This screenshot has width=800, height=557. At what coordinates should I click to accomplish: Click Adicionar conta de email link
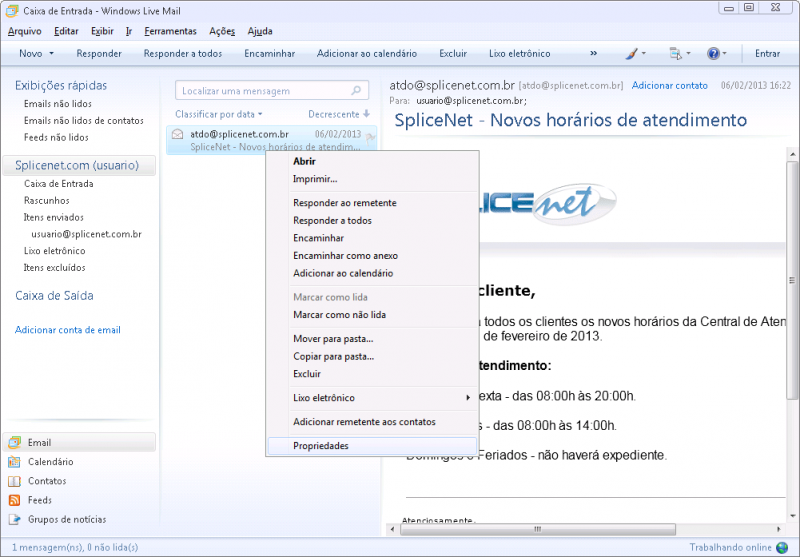[x=68, y=330]
